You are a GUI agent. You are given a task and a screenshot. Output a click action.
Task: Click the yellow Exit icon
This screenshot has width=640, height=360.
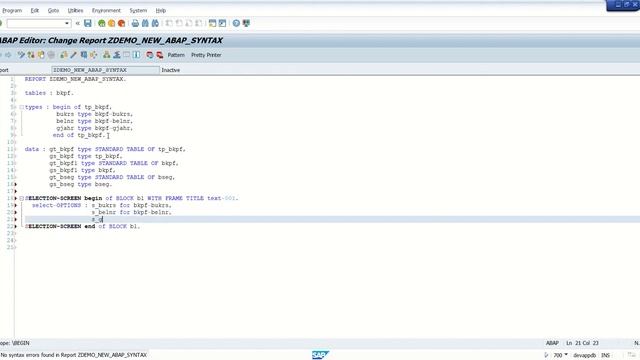(x=111, y=23)
